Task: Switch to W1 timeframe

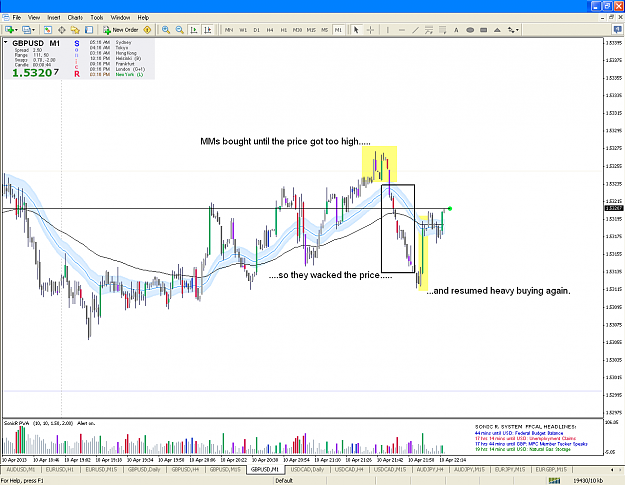Action: click(243, 30)
